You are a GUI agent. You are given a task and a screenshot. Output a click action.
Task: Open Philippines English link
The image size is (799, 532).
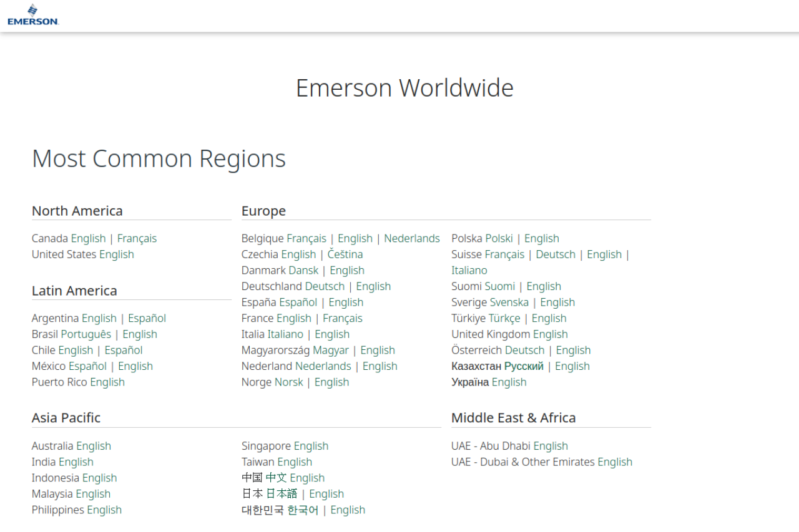click(x=104, y=510)
